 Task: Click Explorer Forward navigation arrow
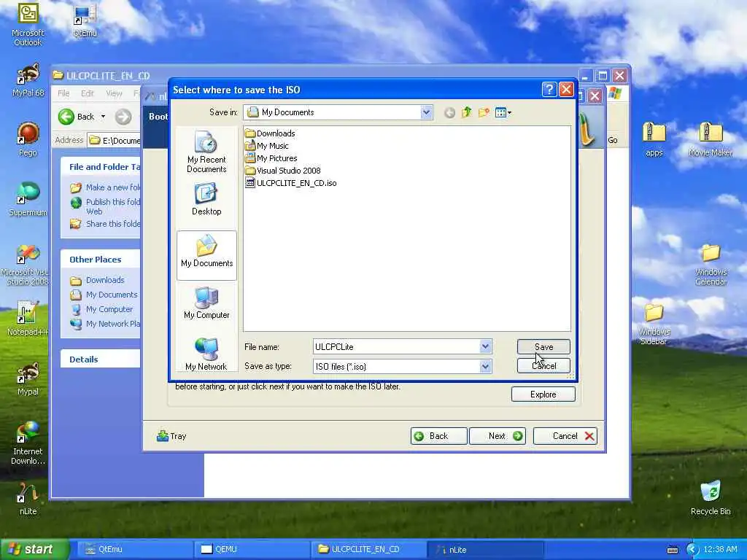pyautogui.click(x=123, y=117)
